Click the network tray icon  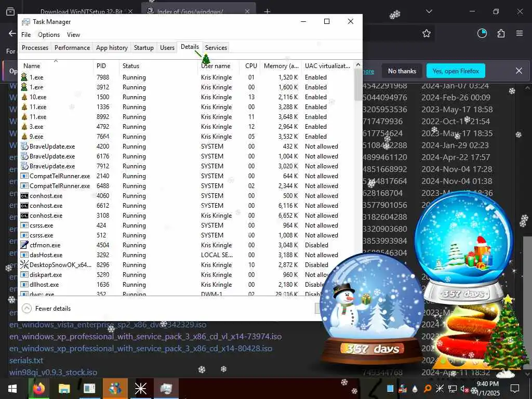453,389
